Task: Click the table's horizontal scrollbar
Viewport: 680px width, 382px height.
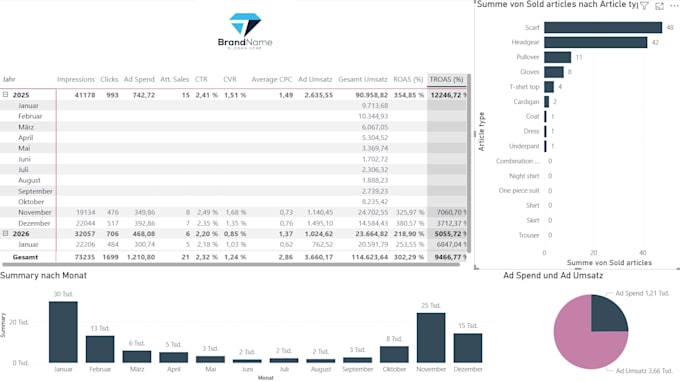Action: (x=231, y=264)
